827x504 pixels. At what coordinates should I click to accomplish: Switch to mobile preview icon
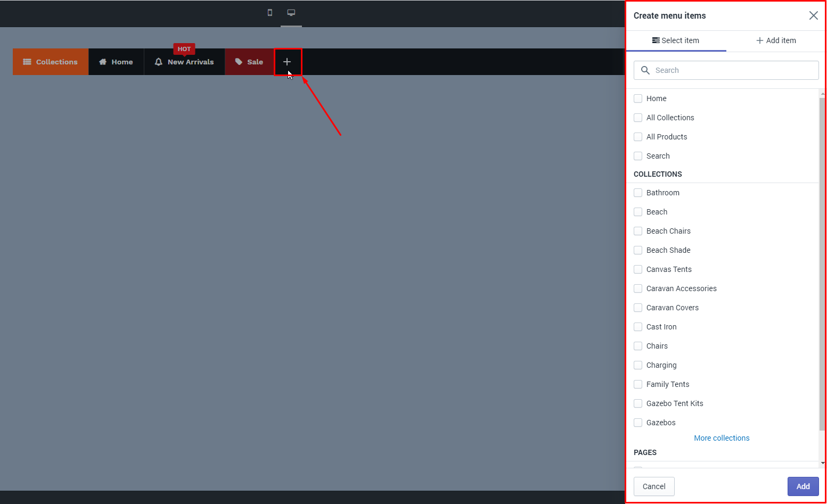270,13
